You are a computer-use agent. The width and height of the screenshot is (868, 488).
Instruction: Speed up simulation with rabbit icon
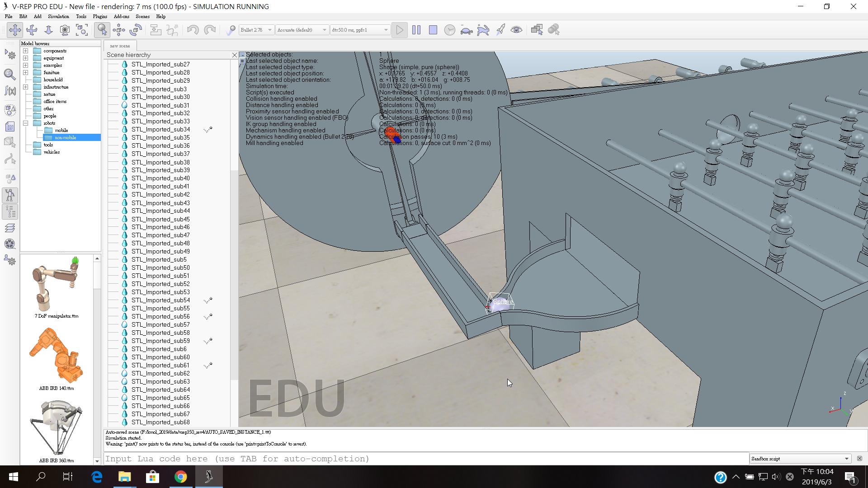483,30
